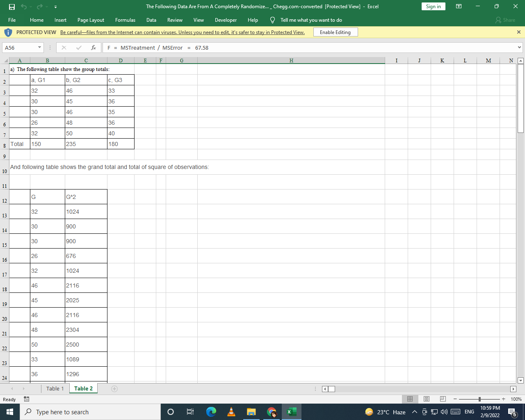Select Normal view icon in status bar
The image size is (525, 420).
pos(410,399)
